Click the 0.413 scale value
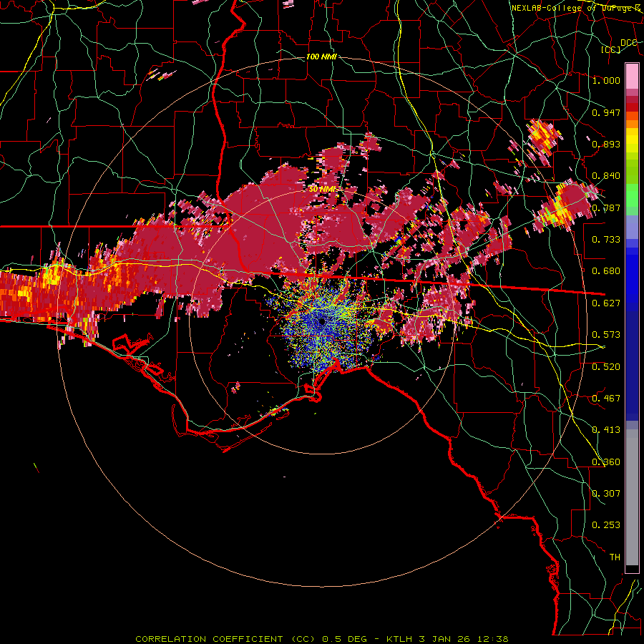 coord(606,430)
